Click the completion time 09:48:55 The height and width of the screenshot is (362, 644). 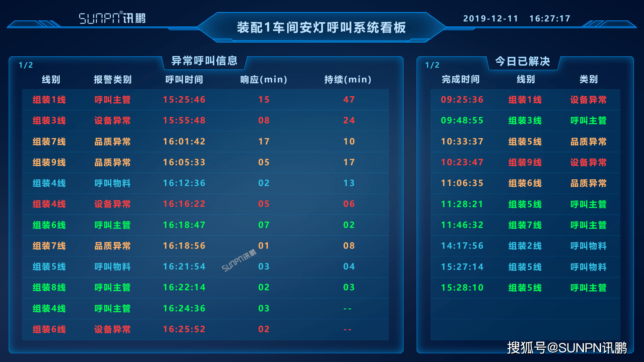pyautogui.click(x=462, y=120)
